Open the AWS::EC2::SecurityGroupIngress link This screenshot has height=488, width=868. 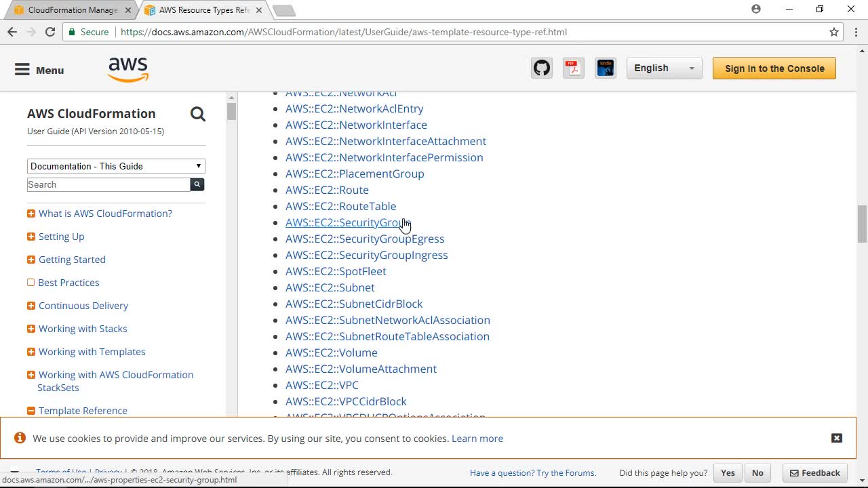click(367, 255)
